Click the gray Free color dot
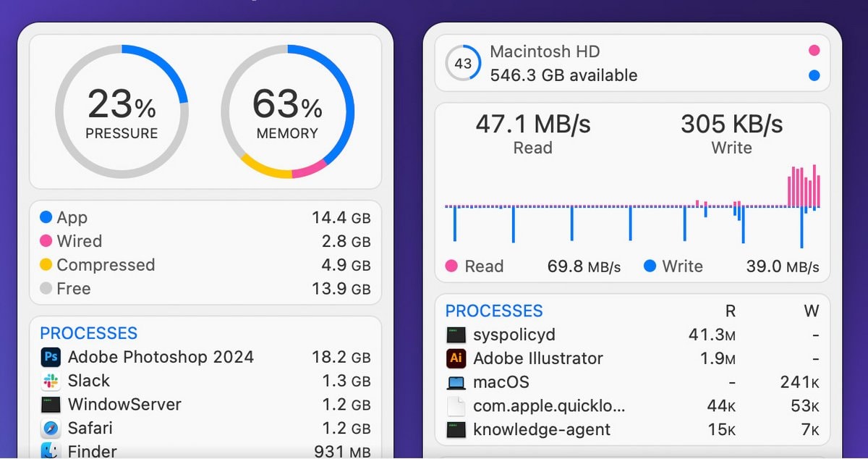 click(46, 288)
